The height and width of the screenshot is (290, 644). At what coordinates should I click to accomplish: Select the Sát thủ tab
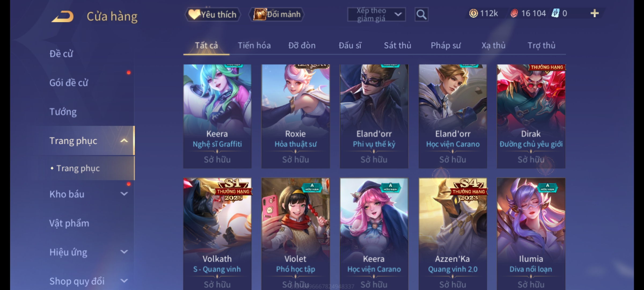tap(397, 46)
